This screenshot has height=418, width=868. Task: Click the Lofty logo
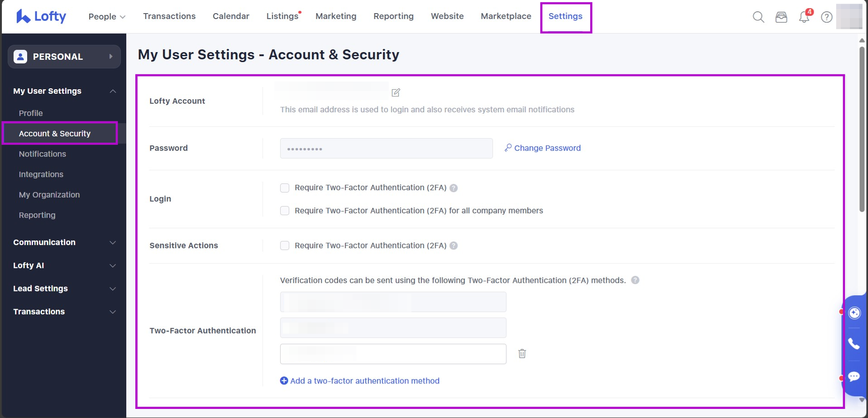[41, 16]
